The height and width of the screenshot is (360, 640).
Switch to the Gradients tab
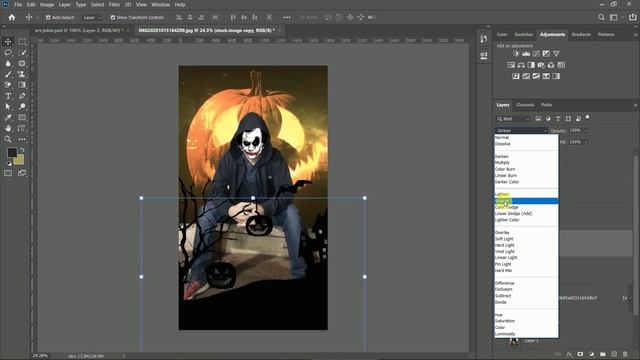pyautogui.click(x=581, y=34)
